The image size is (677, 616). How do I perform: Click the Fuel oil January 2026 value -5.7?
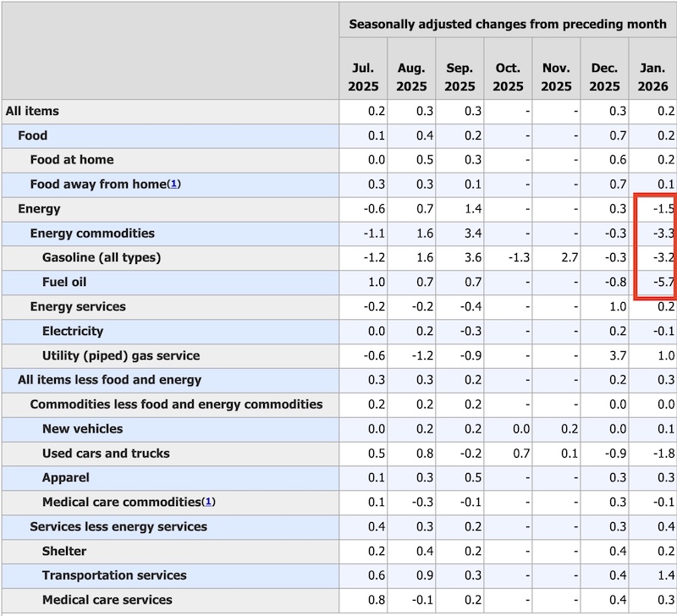[x=662, y=282]
